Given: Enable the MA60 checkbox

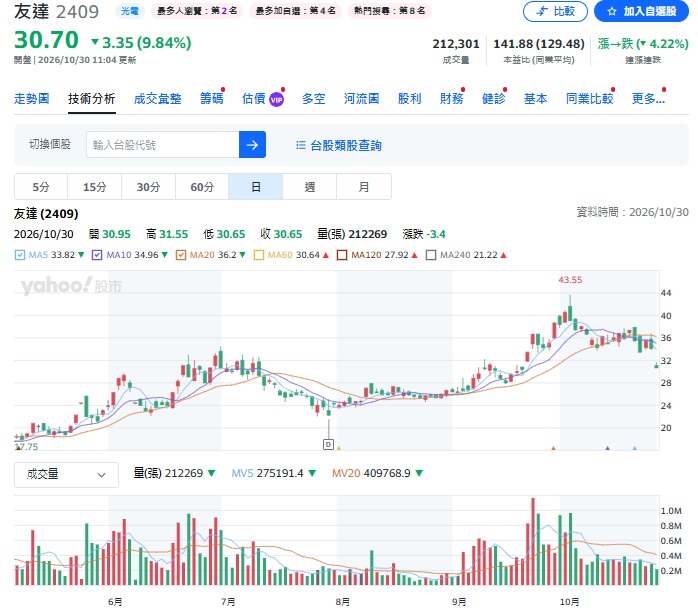Looking at the screenshot, I should (258, 255).
